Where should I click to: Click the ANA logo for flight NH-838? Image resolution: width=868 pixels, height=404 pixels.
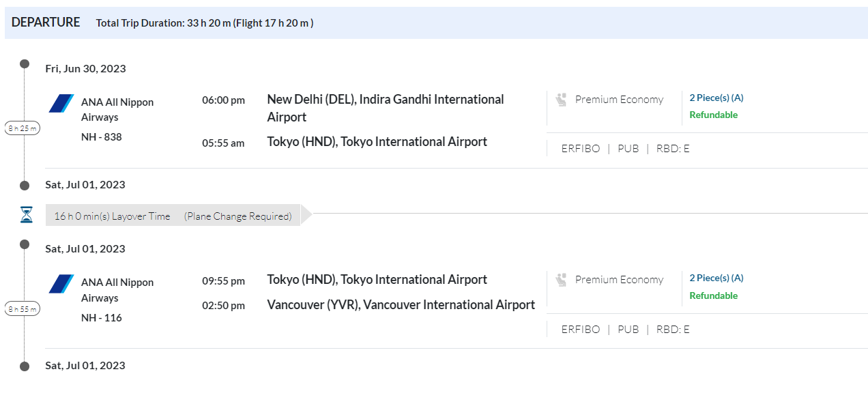pos(61,104)
